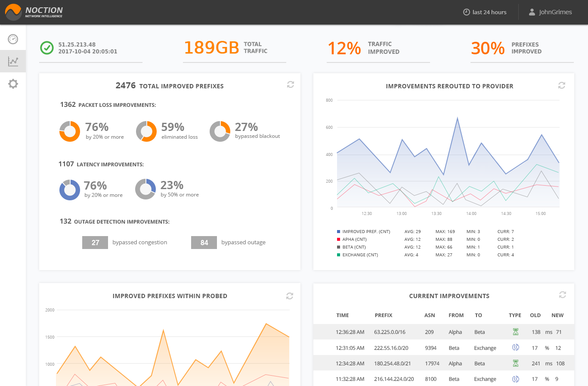
Task: Click the hourglass type icon in 180.254.48.0/21 row
Action: [515, 363]
